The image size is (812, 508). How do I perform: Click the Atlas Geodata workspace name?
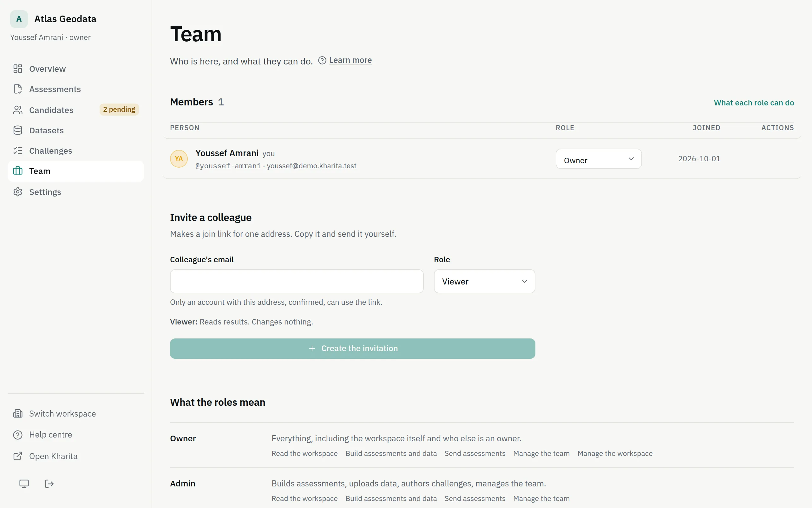coord(65,19)
